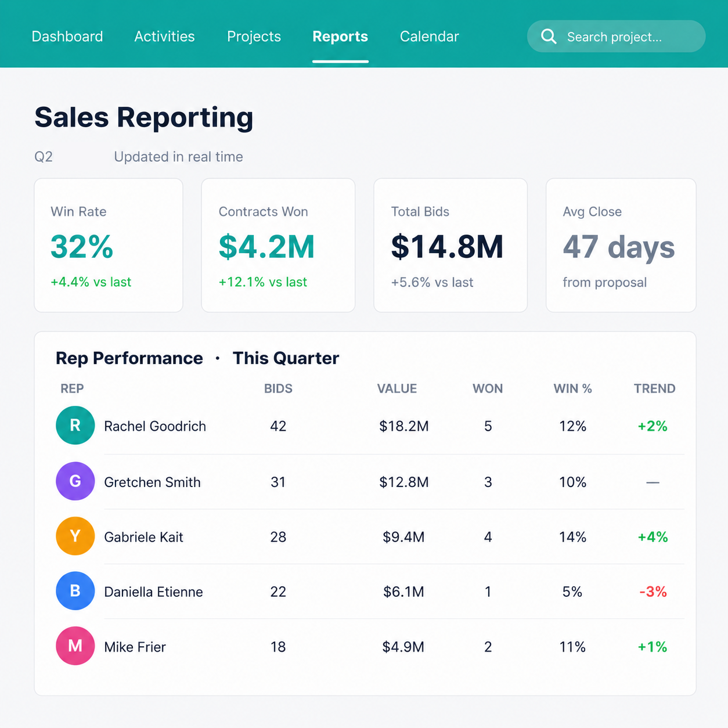Click Daniella Etienne's 5% win cell

click(572, 592)
